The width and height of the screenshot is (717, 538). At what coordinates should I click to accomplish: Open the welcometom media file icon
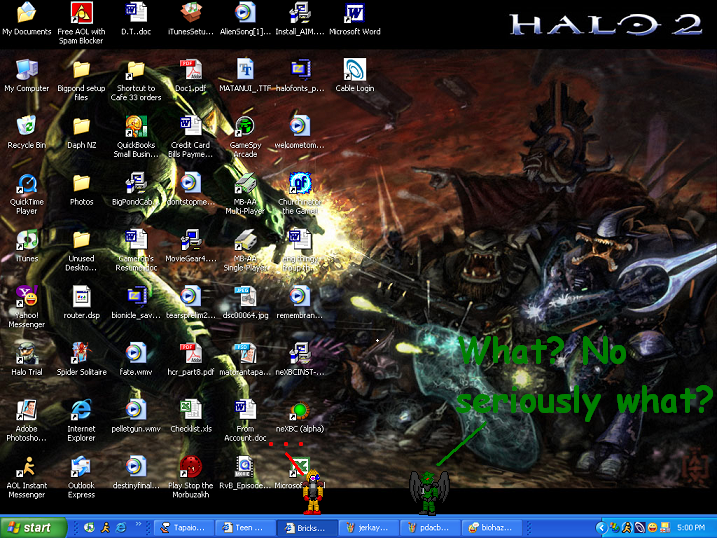click(300, 126)
